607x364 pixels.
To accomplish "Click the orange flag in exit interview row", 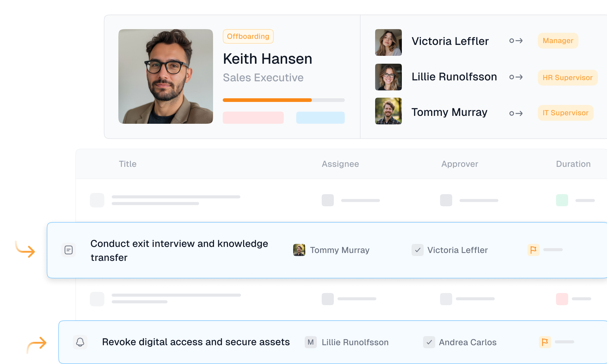I will click(x=533, y=250).
